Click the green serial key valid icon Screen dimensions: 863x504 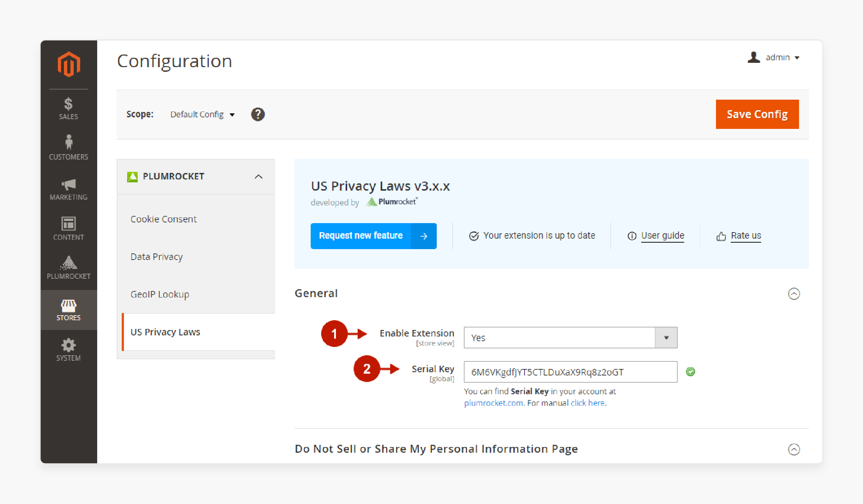[690, 372]
